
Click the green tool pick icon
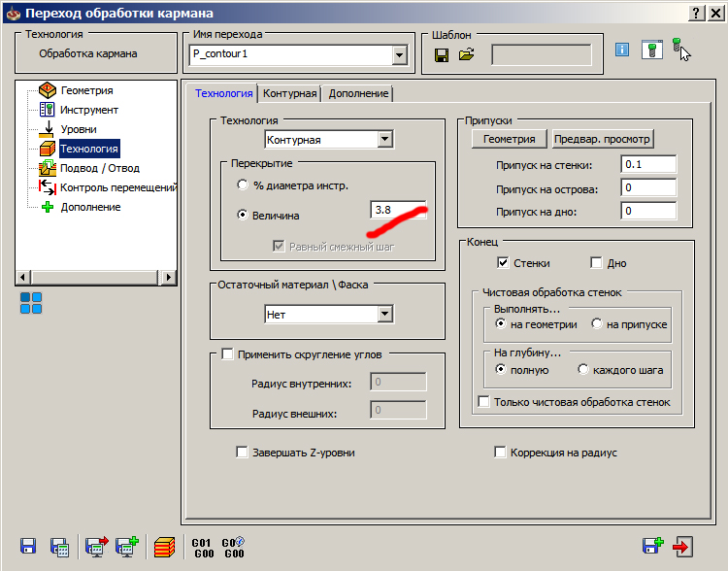click(680, 49)
